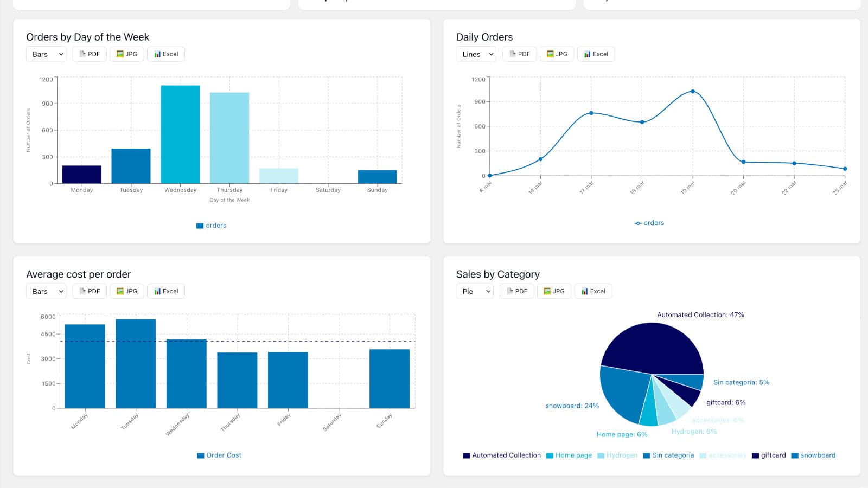Image resolution: width=868 pixels, height=488 pixels.
Task: Download Daily Orders data to Excel
Action: tap(596, 54)
